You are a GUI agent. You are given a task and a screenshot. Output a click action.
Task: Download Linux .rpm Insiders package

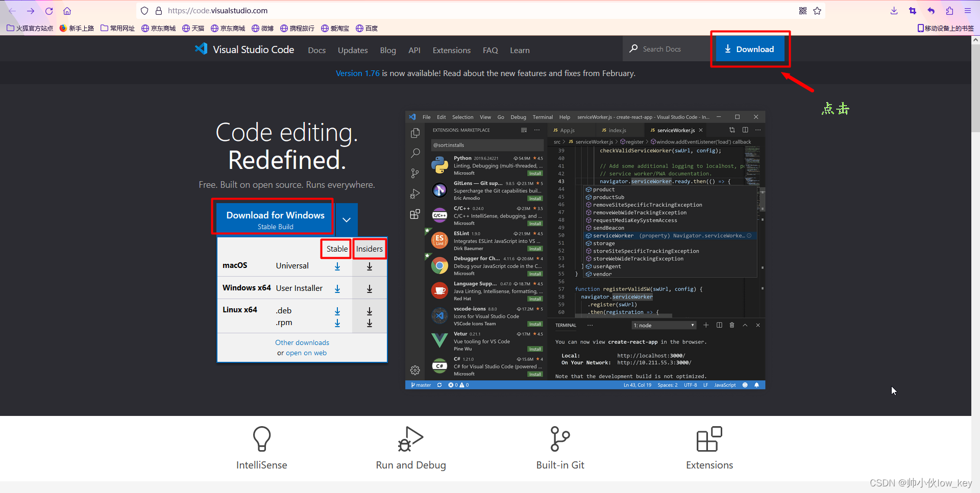(x=370, y=323)
